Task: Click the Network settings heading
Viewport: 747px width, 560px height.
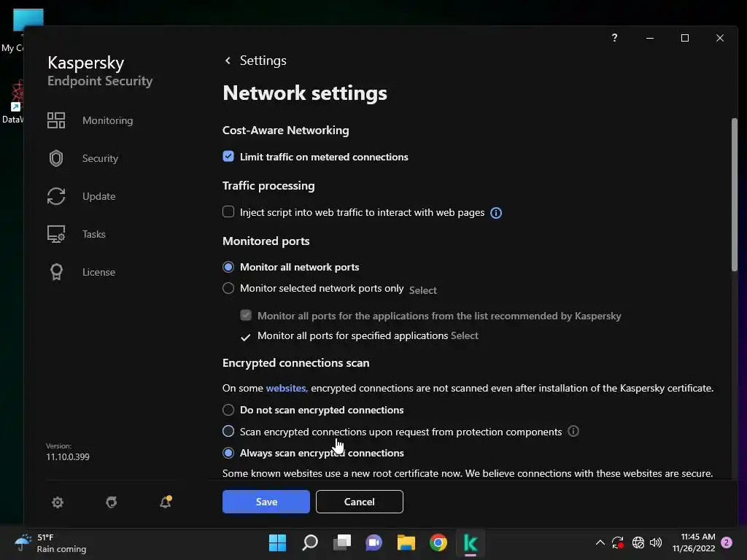Action: pyautogui.click(x=305, y=93)
